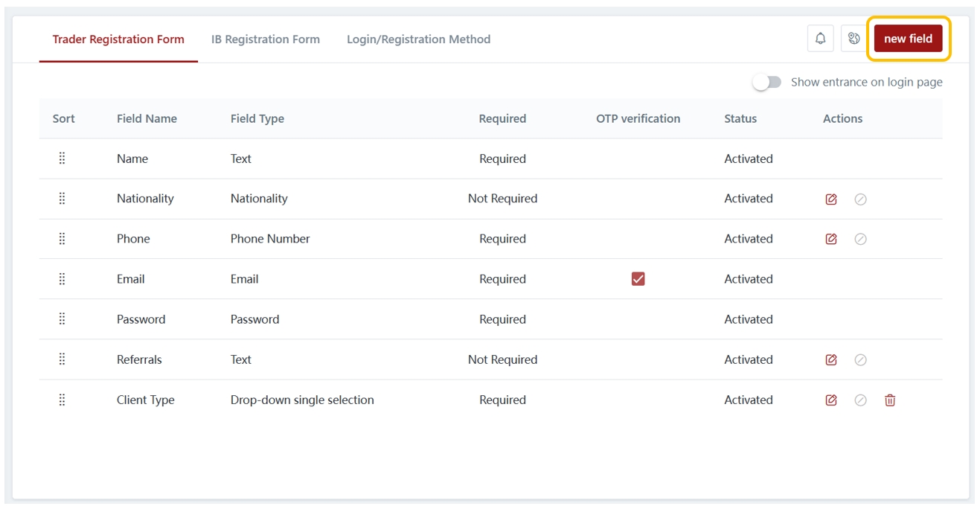Disable the Referrals field
Screen dimensions: 980x509
860,360
